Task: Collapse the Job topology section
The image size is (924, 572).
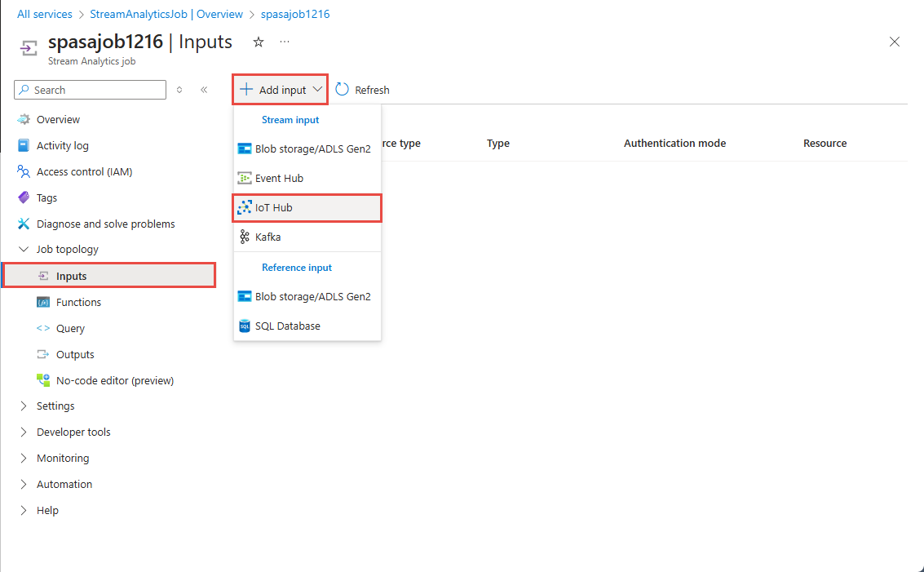Action: pos(24,250)
